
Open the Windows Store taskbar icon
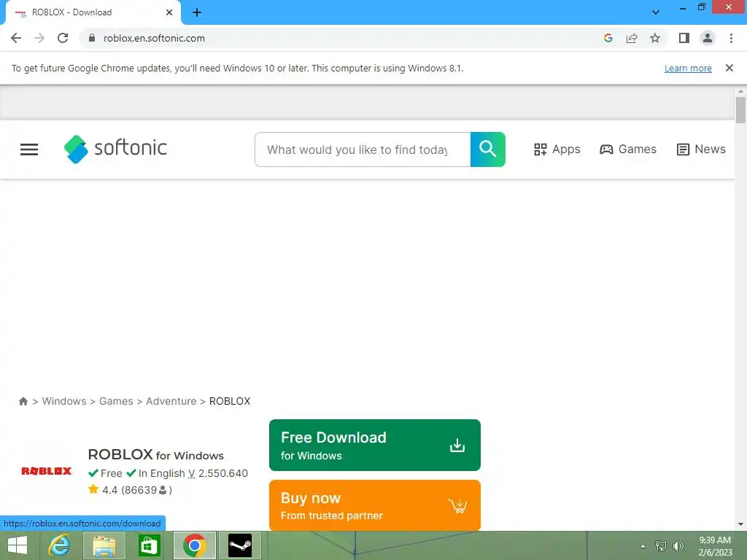[149, 545]
